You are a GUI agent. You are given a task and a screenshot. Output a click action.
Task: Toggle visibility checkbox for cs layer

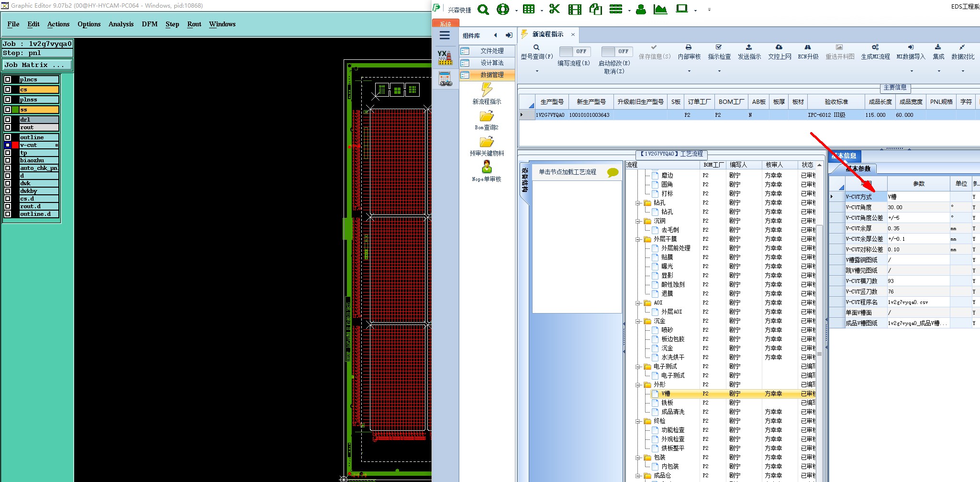pos(8,90)
